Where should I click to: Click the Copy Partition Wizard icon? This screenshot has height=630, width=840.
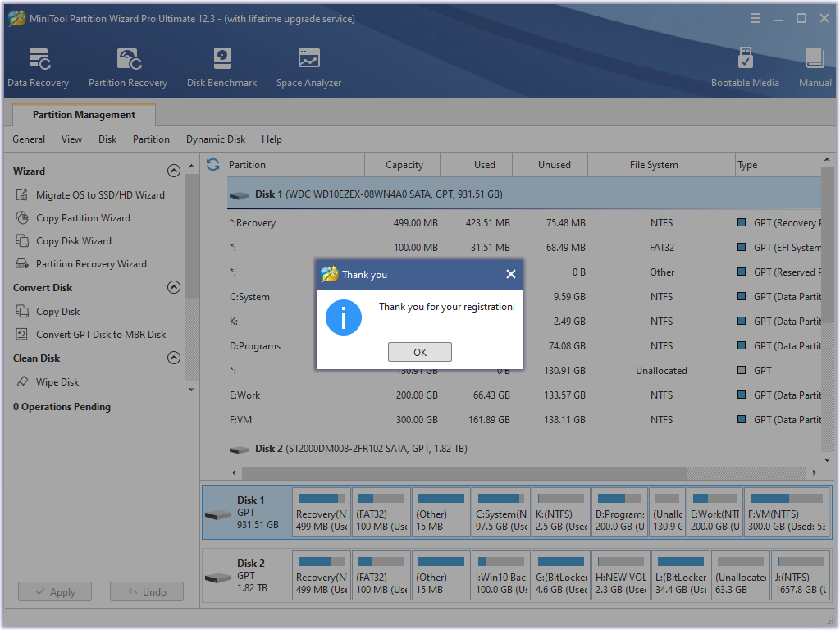(x=22, y=218)
